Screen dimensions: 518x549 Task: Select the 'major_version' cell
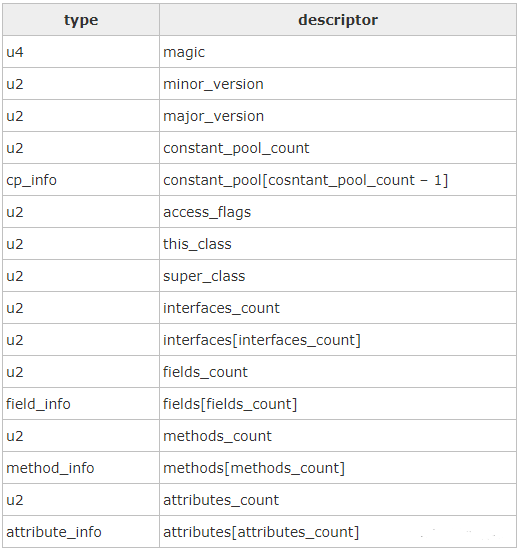coord(338,116)
